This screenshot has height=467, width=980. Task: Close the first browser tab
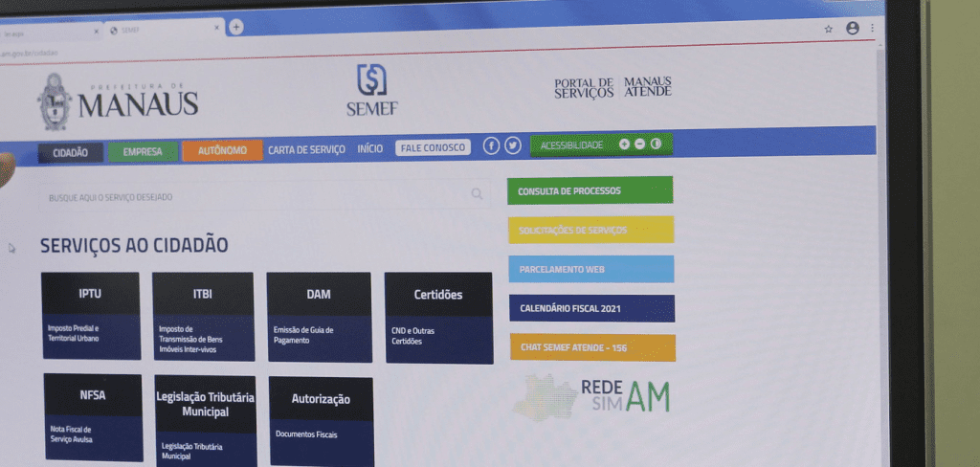pyautogui.click(x=97, y=31)
